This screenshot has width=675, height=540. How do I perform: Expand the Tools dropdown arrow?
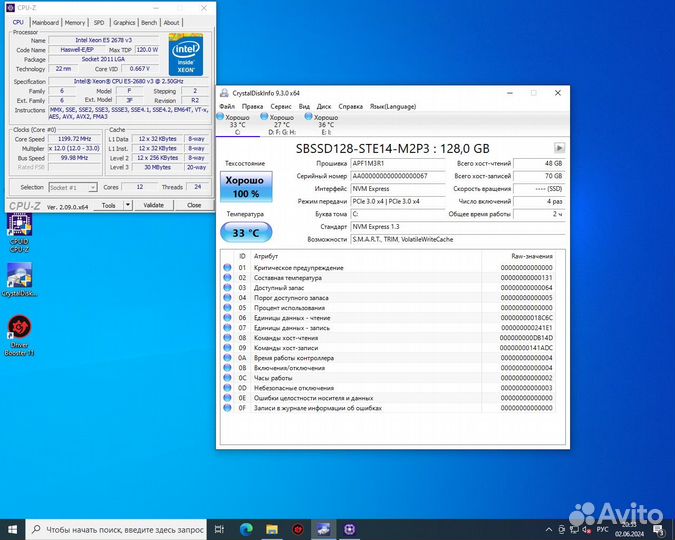click(x=128, y=205)
